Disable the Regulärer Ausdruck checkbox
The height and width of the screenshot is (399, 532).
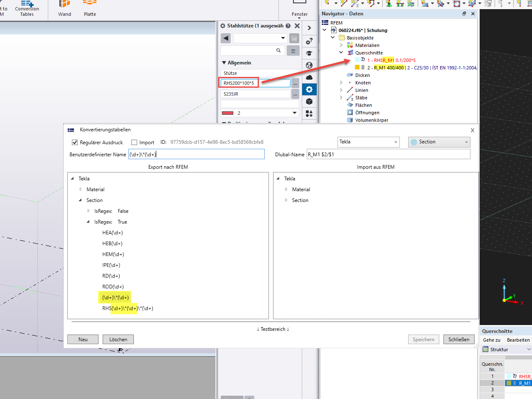[75, 142]
